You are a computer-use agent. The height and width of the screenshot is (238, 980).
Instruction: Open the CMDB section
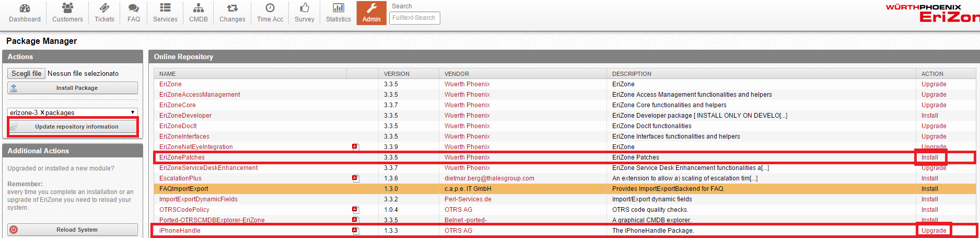pos(199,13)
